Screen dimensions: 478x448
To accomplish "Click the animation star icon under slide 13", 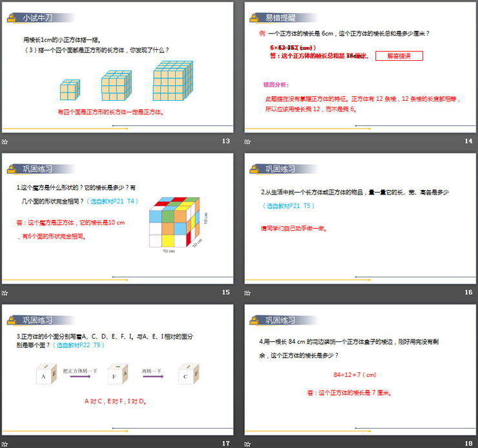I will 5,142.
